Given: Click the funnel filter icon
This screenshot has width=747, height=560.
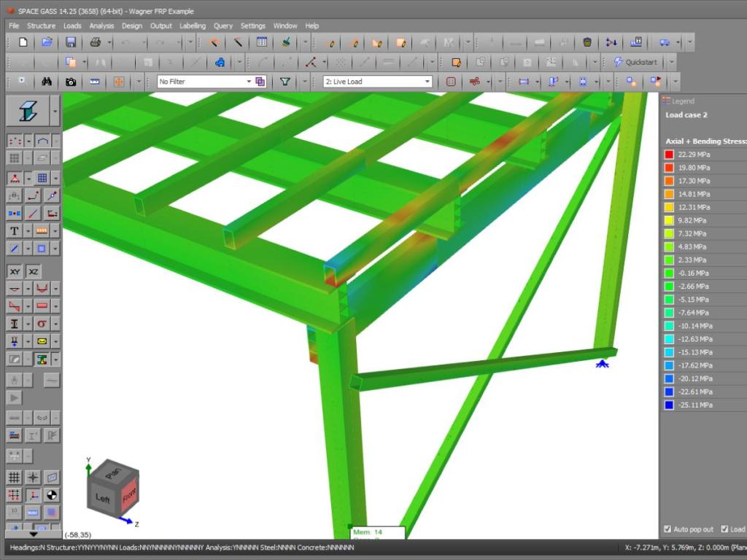Looking at the screenshot, I should tap(285, 82).
